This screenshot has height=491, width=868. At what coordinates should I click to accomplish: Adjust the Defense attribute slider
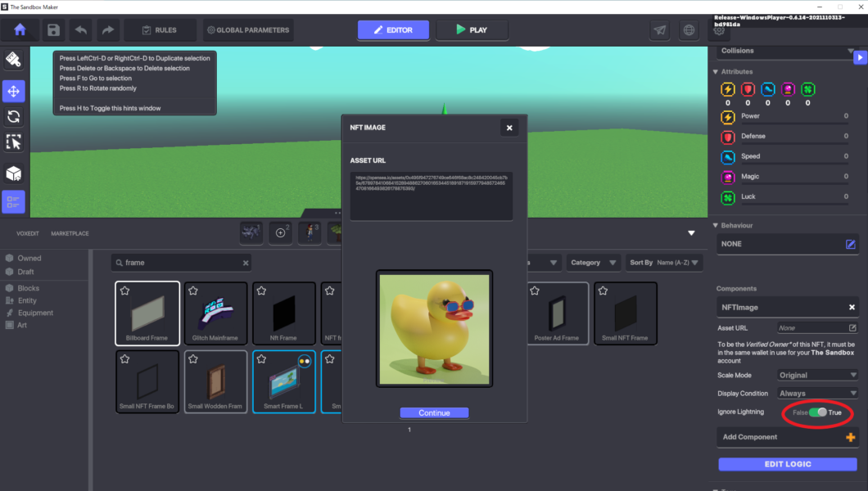pyautogui.click(x=795, y=143)
